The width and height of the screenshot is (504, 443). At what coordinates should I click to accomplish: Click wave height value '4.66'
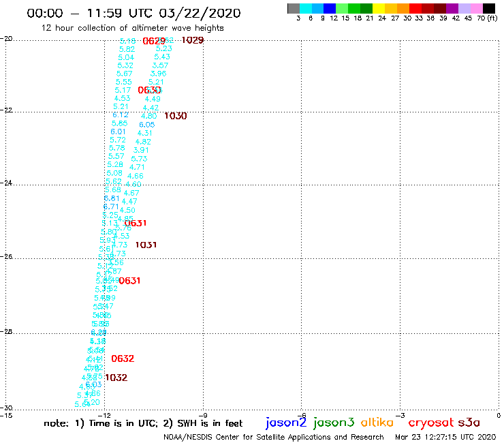click(x=136, y=176)
